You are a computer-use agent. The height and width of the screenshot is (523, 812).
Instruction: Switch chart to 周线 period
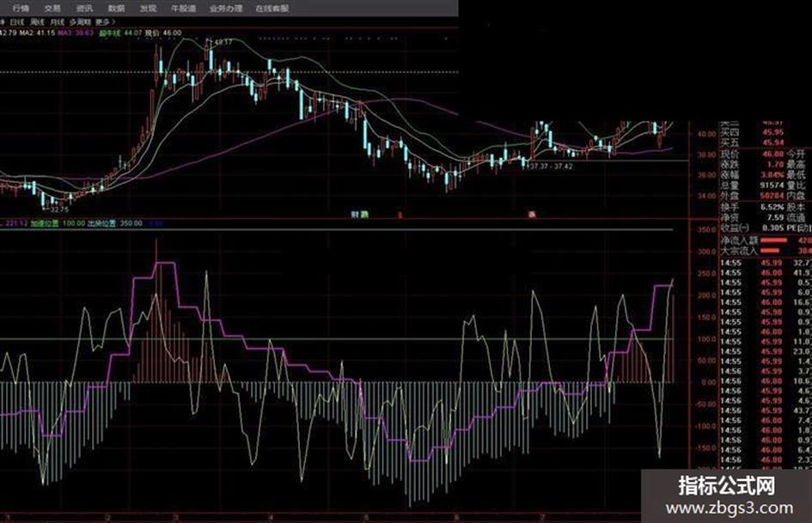38,22
